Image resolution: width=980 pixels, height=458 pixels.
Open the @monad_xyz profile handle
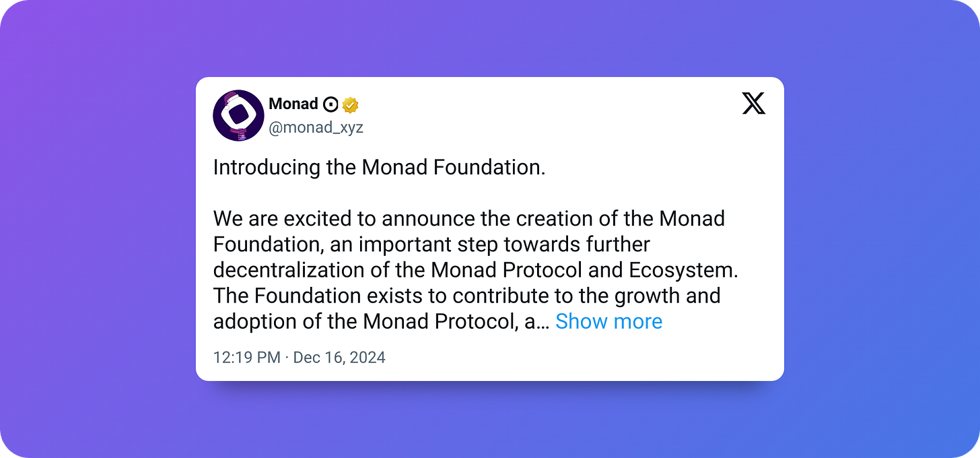tap(316, 127)
